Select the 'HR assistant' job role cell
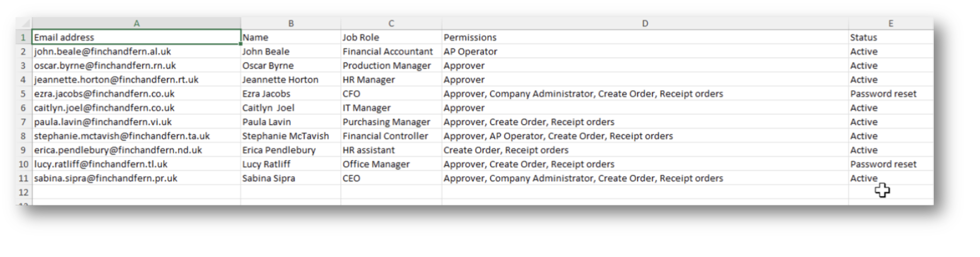The image size is (980, 257). pyautogui.click(x=391, y=150)
